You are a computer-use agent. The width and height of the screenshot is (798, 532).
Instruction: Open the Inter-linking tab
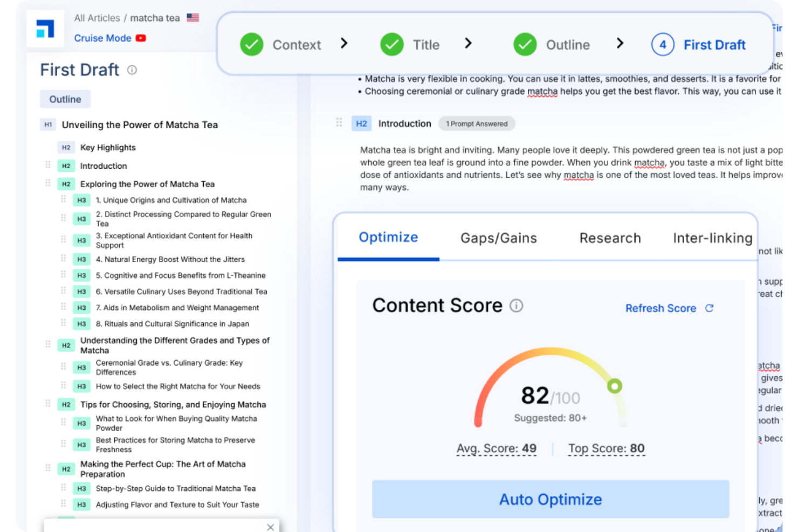712,238
